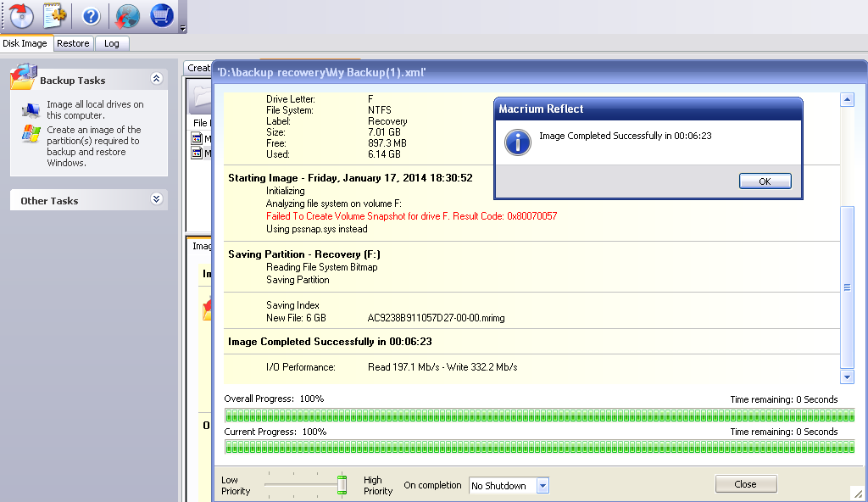Click the priority slider handle

[342, 484]
